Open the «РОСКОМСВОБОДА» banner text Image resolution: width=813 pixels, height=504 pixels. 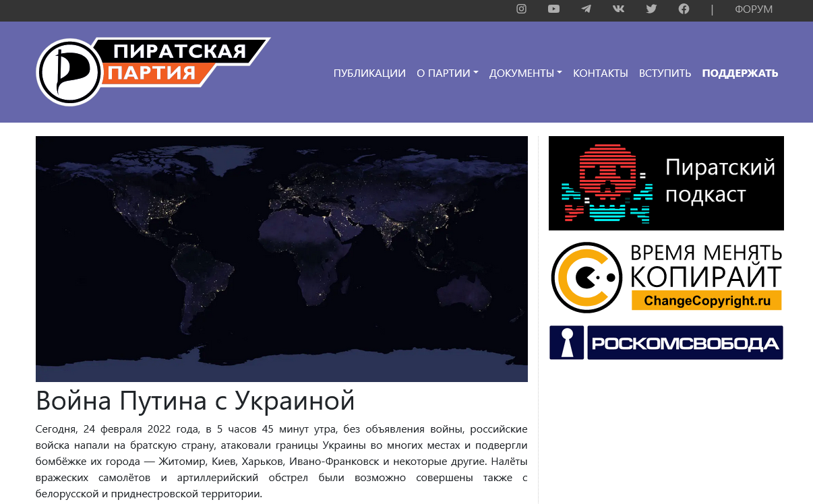click(x=685, y=343)
